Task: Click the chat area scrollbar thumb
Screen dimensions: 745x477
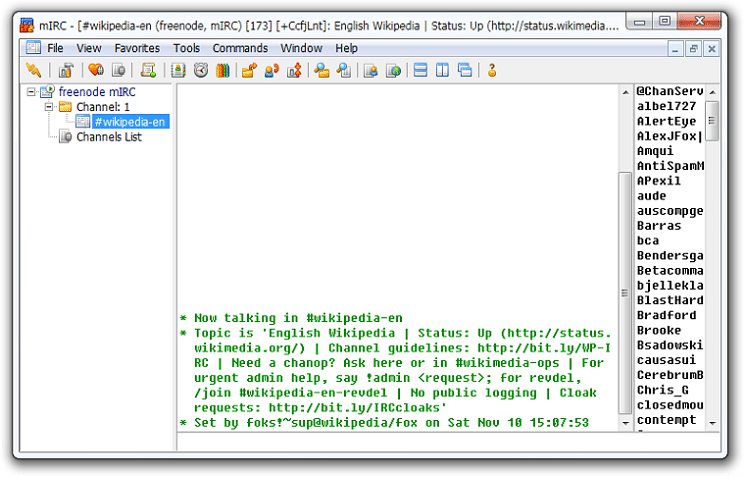Action: [625, 293]
